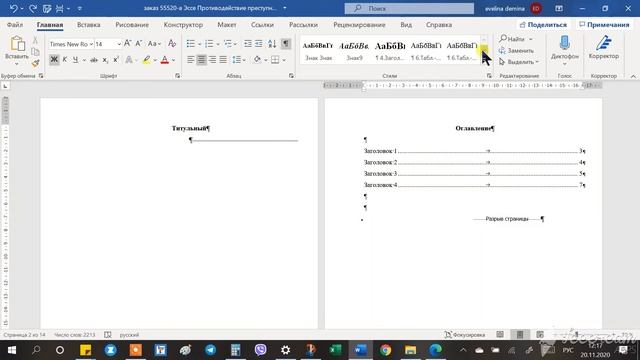Viewport: 640px width, 360px height.
Task: Click the Paste (Вставить) clipboard icon
Action: coord(17,44)
